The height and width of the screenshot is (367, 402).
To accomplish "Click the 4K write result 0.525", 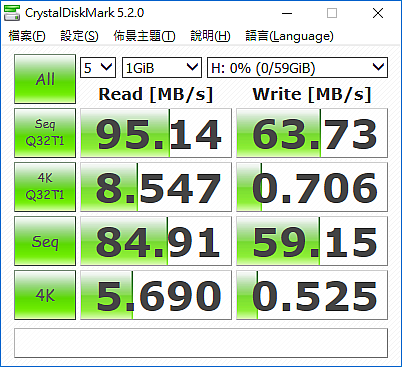I will pos(312,295).
